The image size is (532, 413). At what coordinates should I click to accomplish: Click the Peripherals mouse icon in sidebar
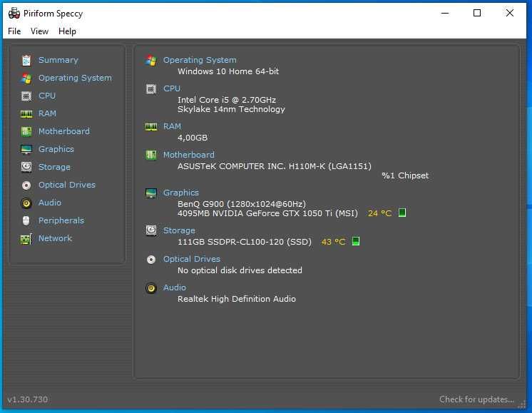[x=26, y=220]
